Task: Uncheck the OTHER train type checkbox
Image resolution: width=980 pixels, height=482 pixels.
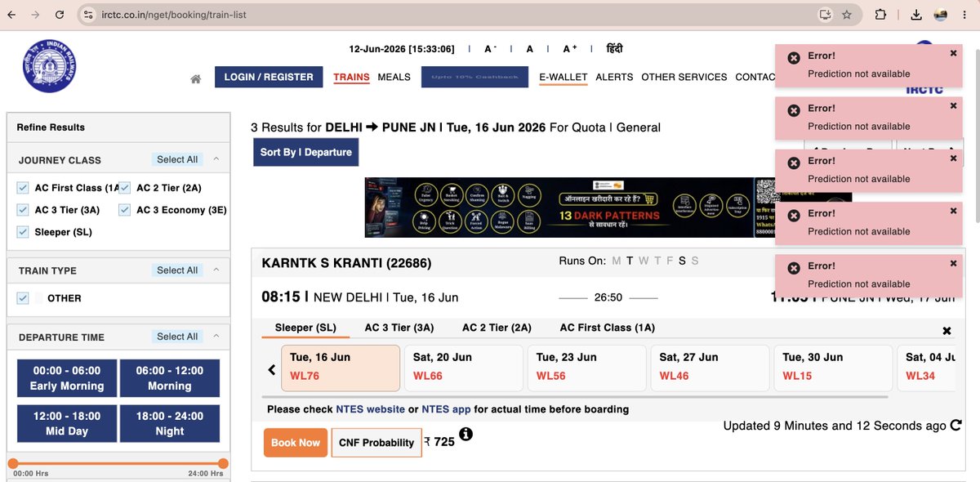Action: click(23, 298)
